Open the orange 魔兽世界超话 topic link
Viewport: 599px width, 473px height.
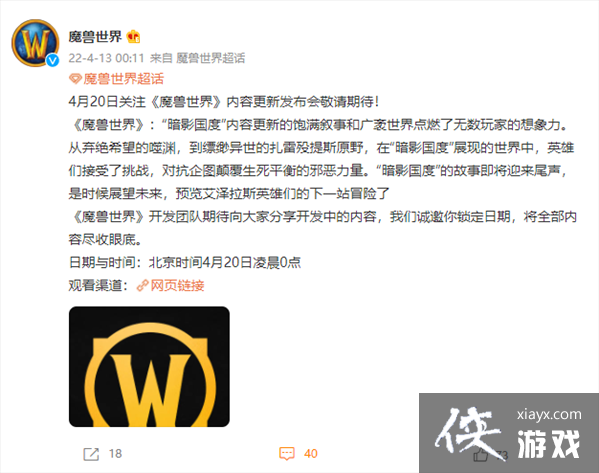coord(123,79)
